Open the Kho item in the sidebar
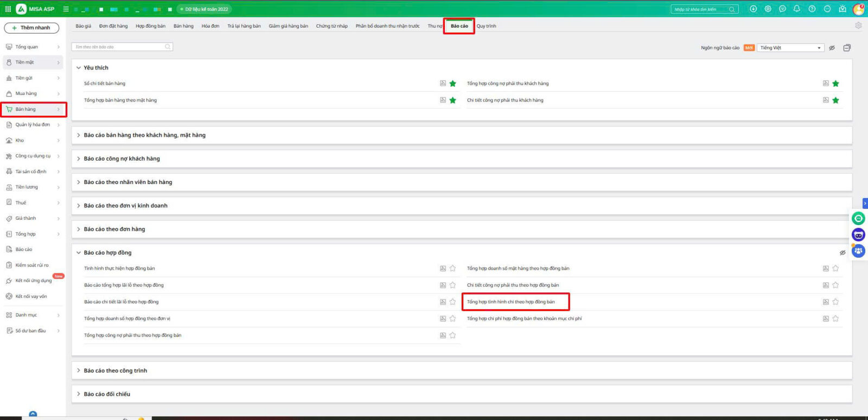 pos(20,141)
